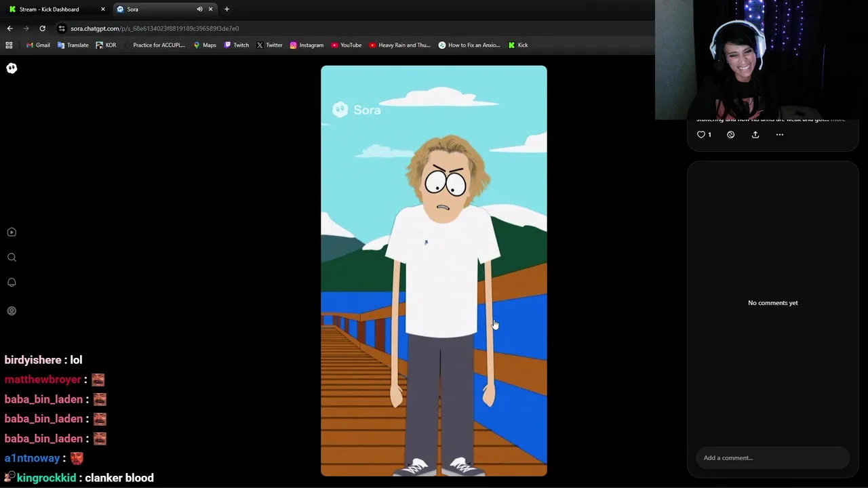Click the address bar showing the sora.chatgpt.com URL
Image resolution: width=868 pixels, height=488 pixels.
[x=155, y=28]
